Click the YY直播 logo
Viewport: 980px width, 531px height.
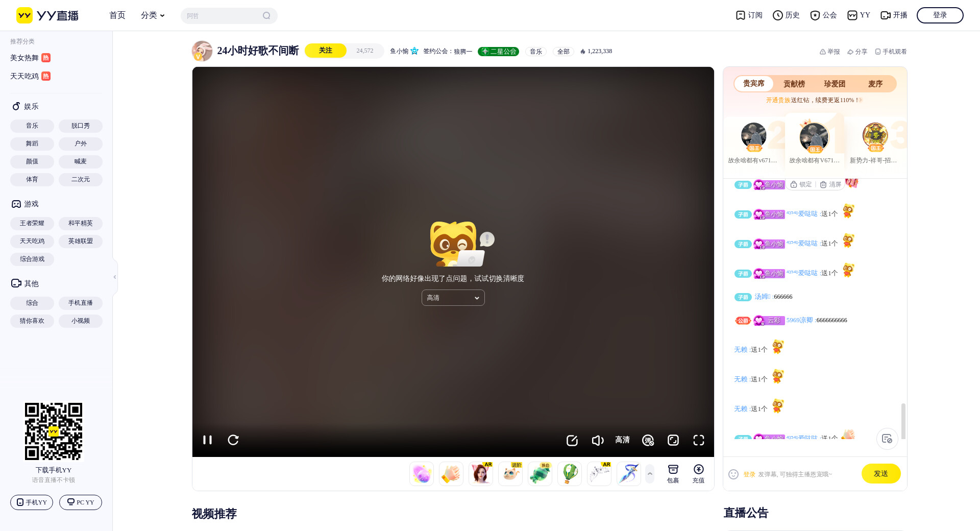click(47, 15)
